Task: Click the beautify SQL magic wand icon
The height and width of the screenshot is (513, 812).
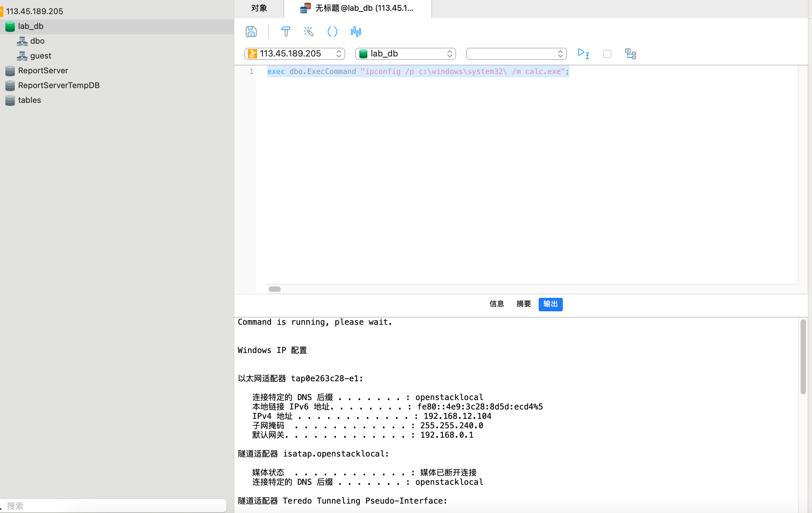Action: [x=309, y=32]
